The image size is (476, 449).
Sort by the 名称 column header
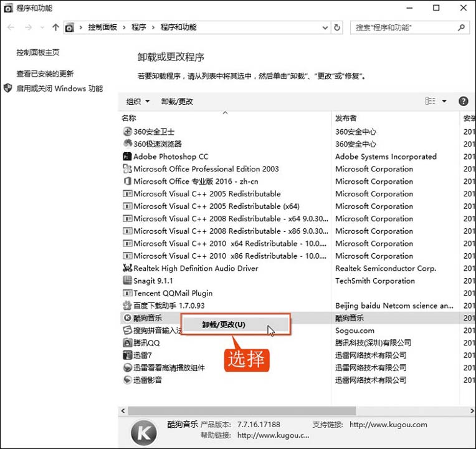click(226, 118)
